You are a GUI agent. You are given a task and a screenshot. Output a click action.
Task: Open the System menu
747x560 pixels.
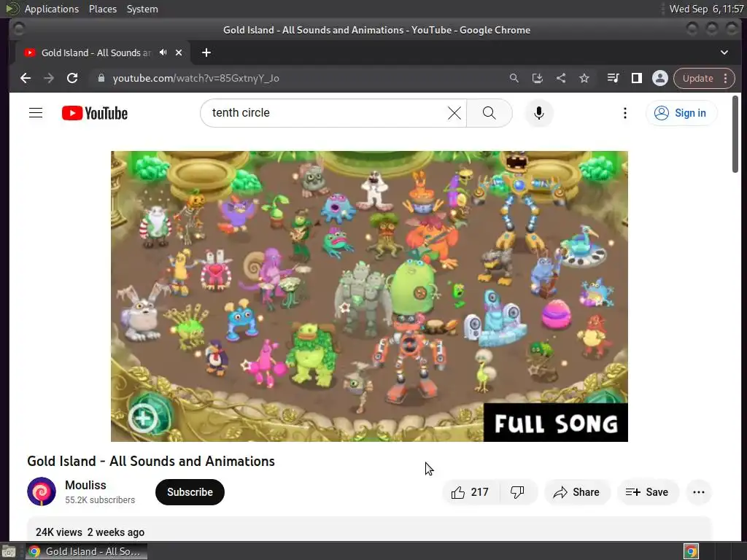(x=142, y=9)
